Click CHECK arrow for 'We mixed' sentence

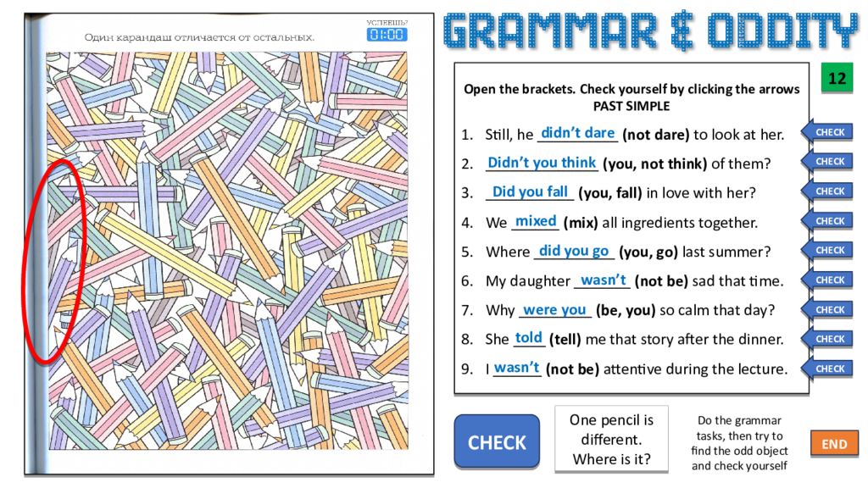[x=826, y=221]
